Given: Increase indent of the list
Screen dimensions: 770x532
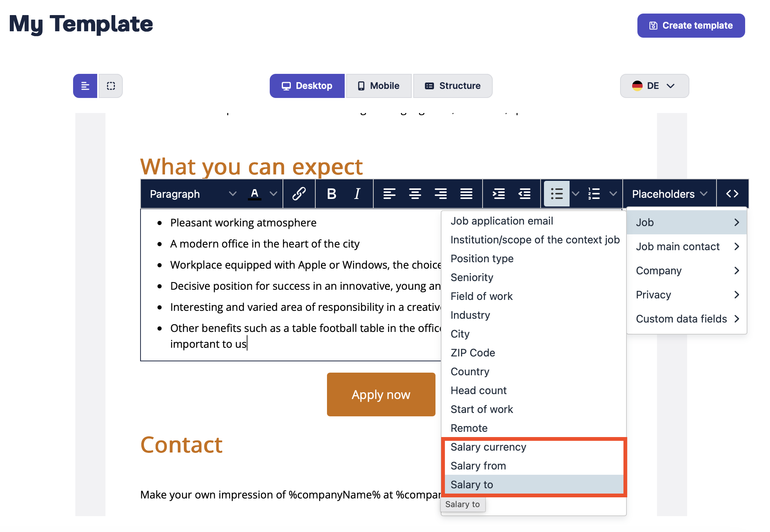Looking at the screenshot, I should click(499, 194).
